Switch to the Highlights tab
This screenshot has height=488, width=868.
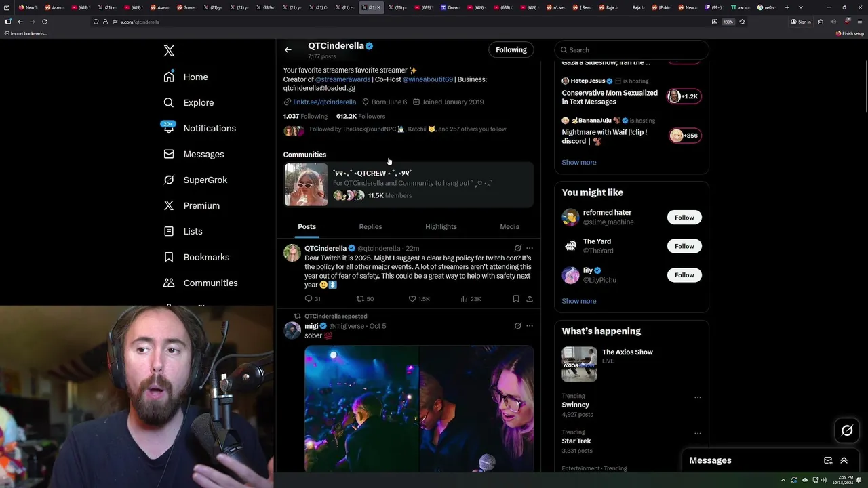[441, 226]
